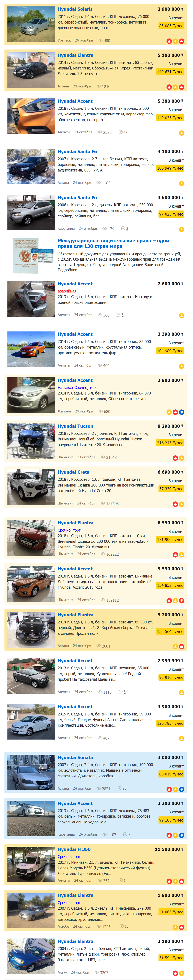
Task: Click the 216 245 ₸/мес credit button
Action: (170, 443)
